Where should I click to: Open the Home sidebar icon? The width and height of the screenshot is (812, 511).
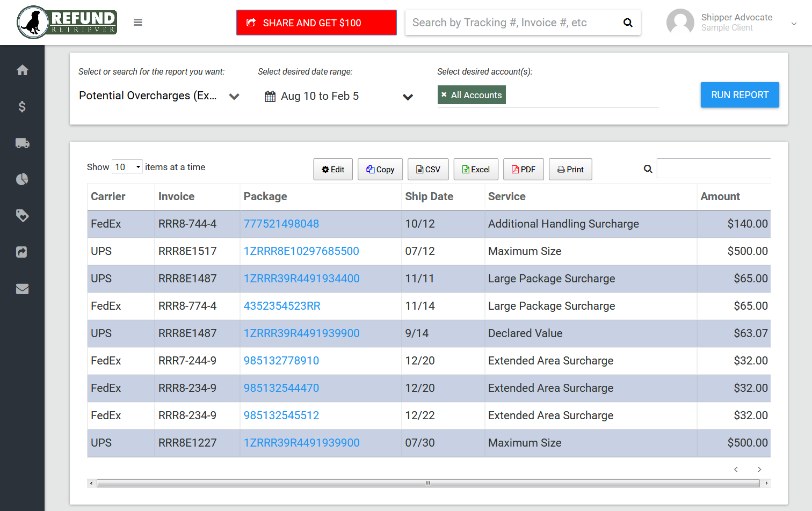pyautogui.click(x=22, y=70)
